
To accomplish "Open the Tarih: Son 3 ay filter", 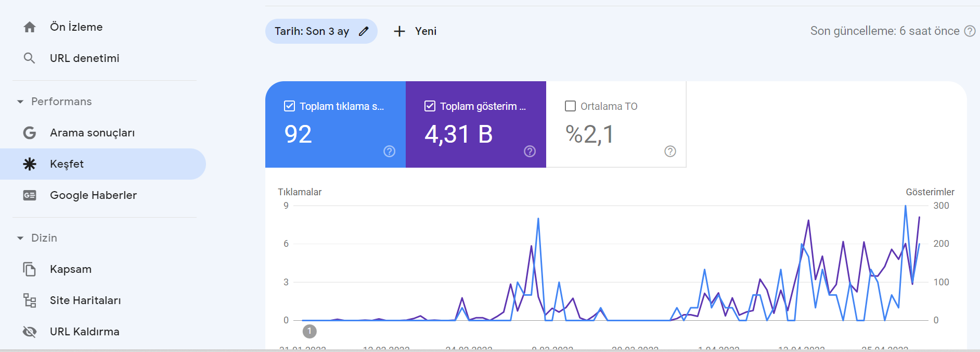I will click(321, 31).
